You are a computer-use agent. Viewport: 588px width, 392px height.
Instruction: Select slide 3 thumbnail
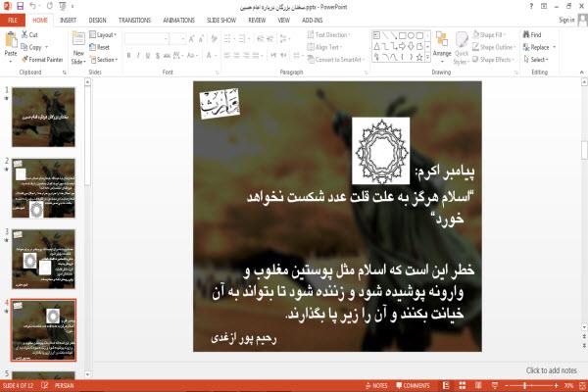43,259
